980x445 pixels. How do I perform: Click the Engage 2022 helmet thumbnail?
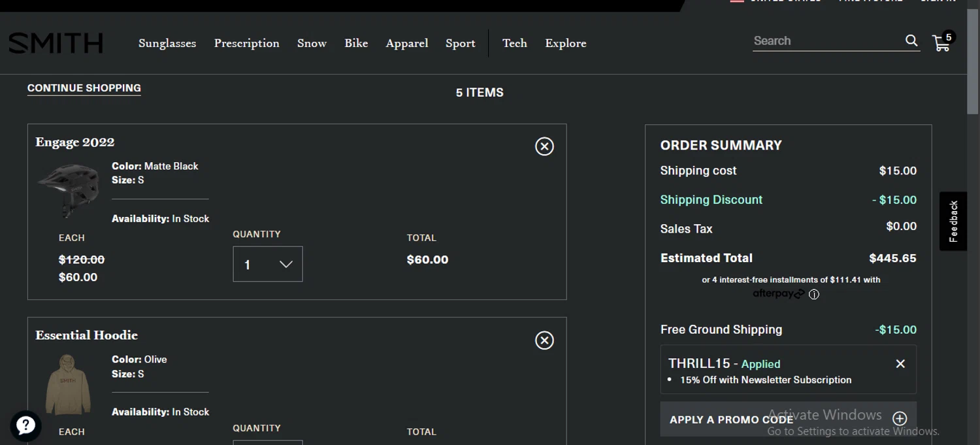coord(69,190)
